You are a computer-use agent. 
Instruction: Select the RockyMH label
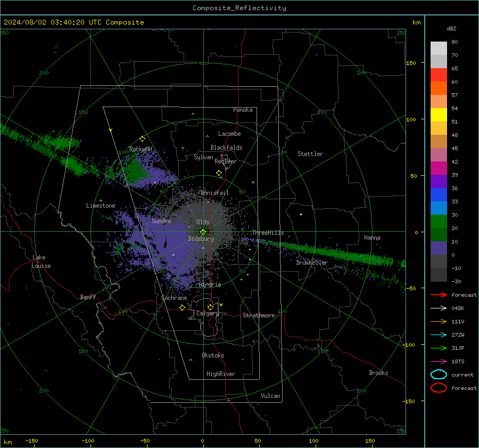141,149
